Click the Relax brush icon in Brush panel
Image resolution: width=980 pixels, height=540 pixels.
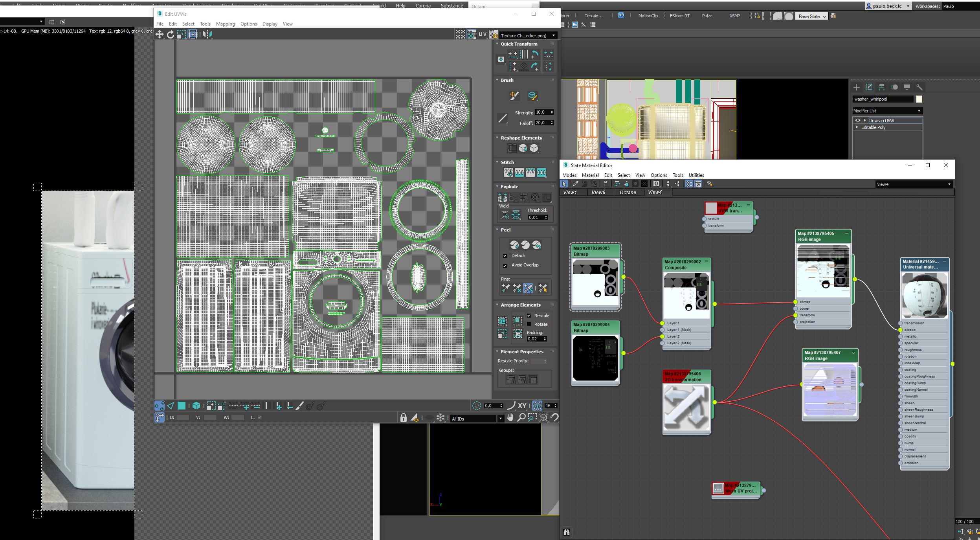(x=532, y=96)
